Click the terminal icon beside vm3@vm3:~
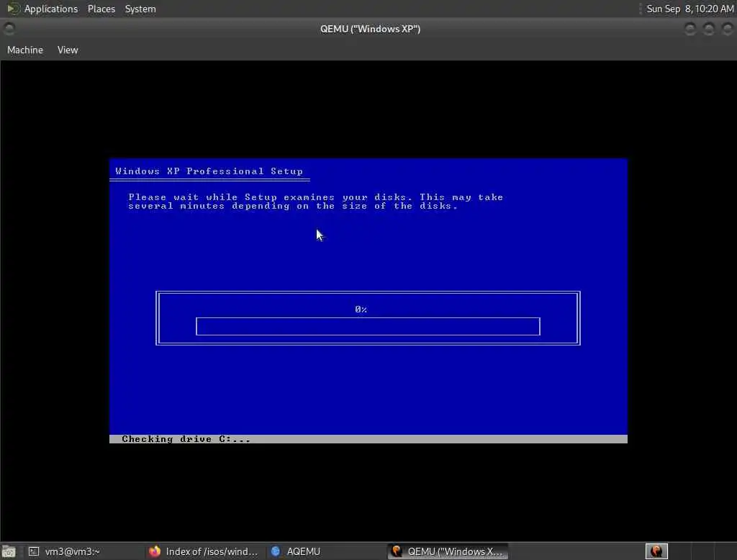The height and width of the screenshot is (560, 737). tap(33, 551)
